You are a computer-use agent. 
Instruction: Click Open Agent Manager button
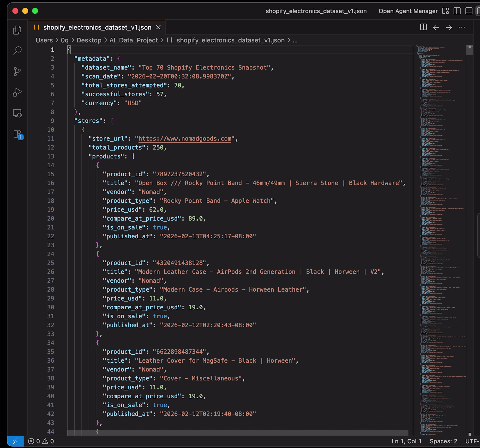click(408, 11)
